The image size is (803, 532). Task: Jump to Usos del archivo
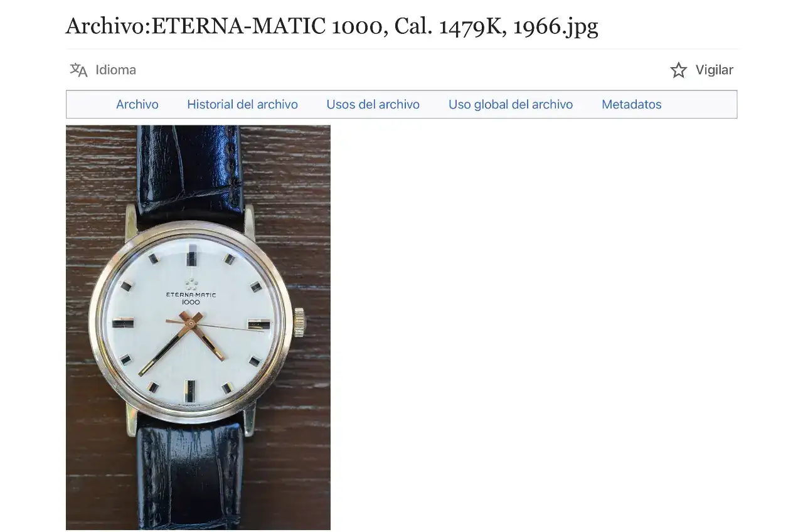point(373,104)
